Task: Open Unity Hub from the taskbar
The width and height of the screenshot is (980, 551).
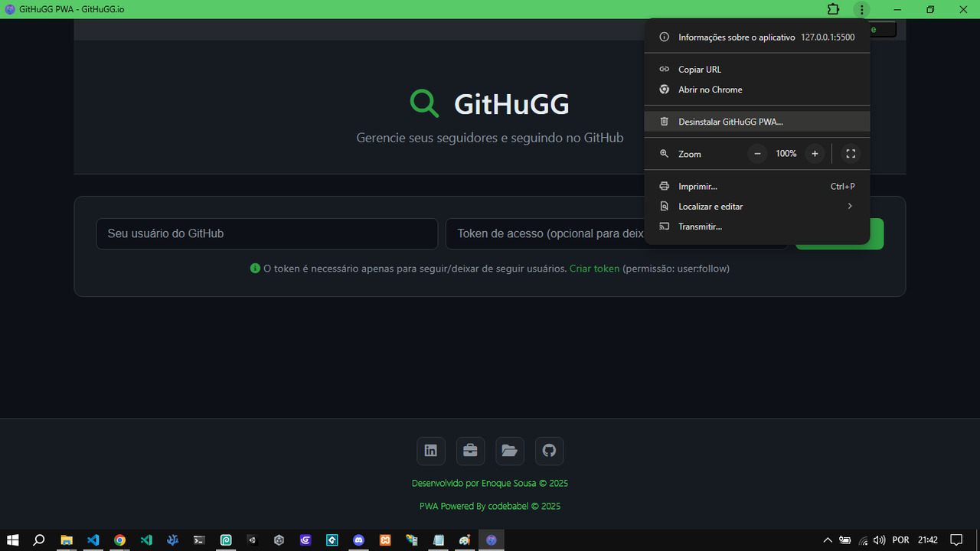Action: point(279,540)
